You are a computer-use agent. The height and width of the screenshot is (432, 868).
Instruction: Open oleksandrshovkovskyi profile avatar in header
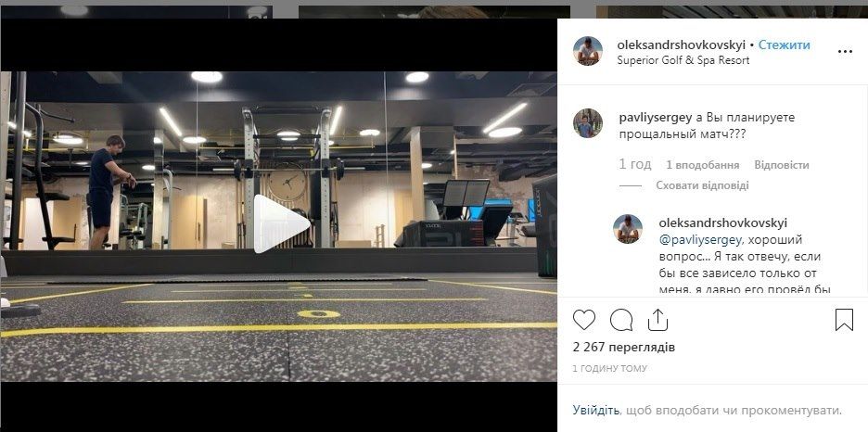click(x=587, y=51)
